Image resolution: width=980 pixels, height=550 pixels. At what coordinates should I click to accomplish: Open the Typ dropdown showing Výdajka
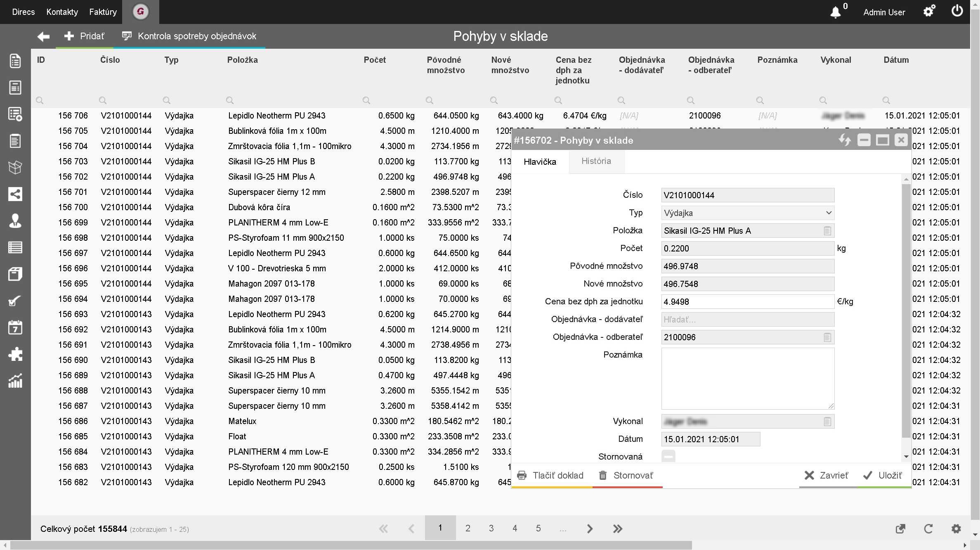tap(748, 213)
